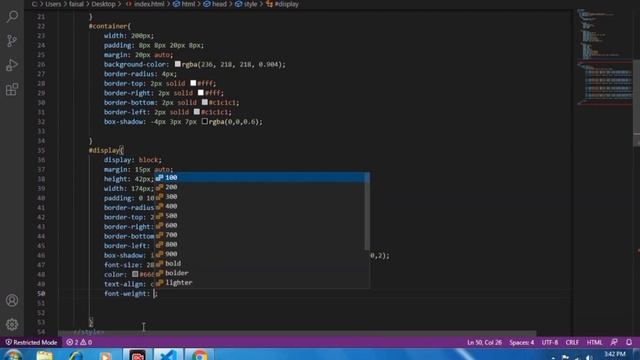This screenshot has width=640, height=360.
Task: Change the HTML language mode
Action: point(594,342)
